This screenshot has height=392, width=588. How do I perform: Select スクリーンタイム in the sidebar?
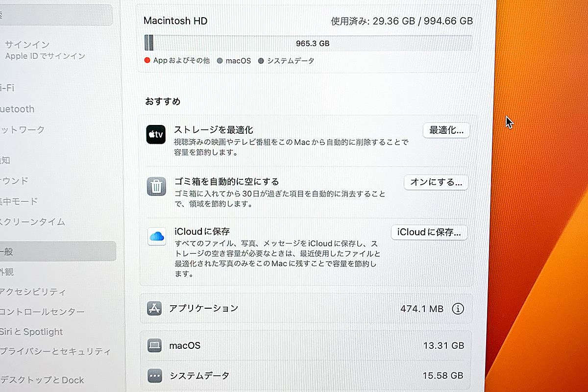click(33, 221)
